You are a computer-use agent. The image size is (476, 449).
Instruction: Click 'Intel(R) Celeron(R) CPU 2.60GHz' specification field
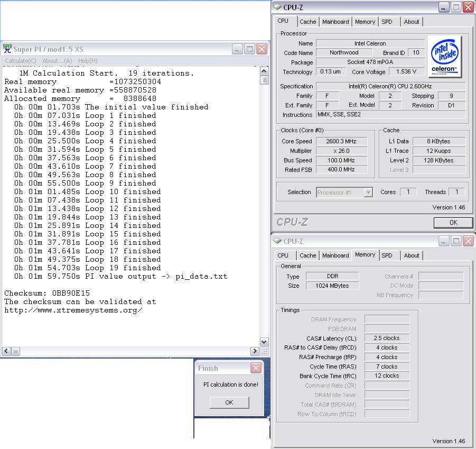(390, 86)
